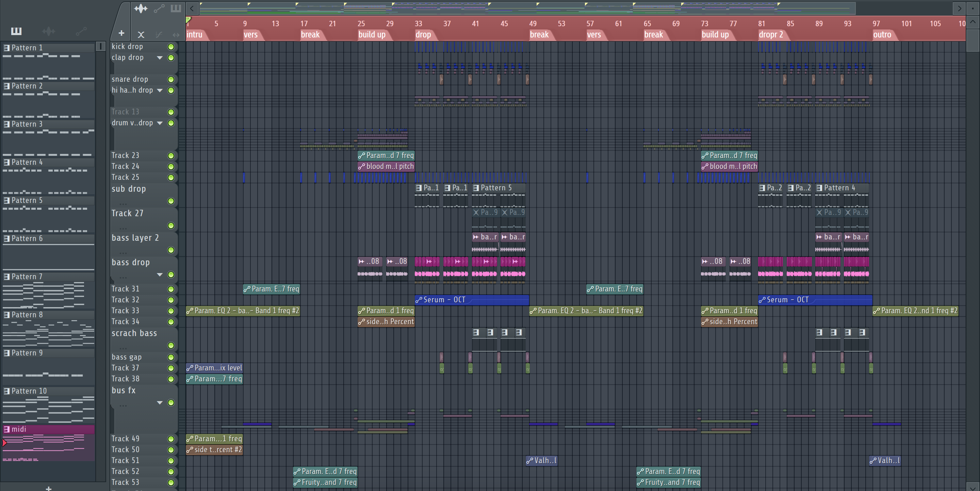Collapse the bass drop track group
The image size is (980, 491).
pyautogui.click(x=160, y=275)
